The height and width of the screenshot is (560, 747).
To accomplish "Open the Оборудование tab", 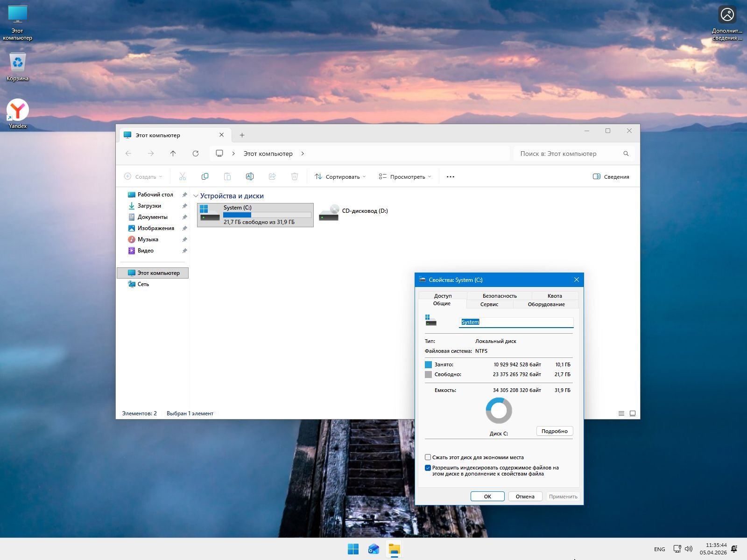I will tap(546, 304).
